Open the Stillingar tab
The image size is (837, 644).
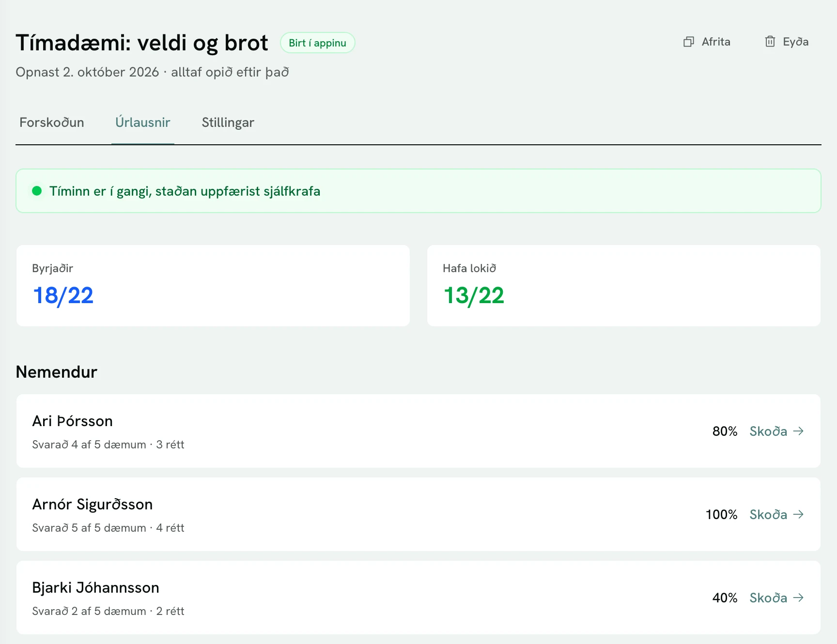[228, 123]
